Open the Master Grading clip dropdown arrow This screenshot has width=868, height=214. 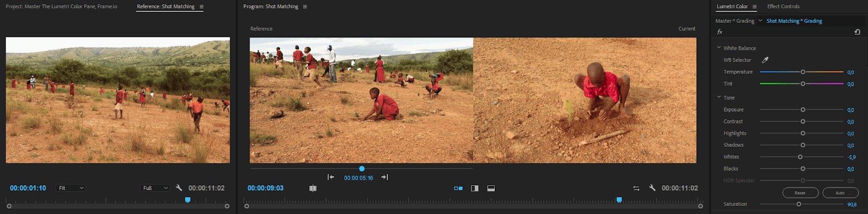[760, 21]
